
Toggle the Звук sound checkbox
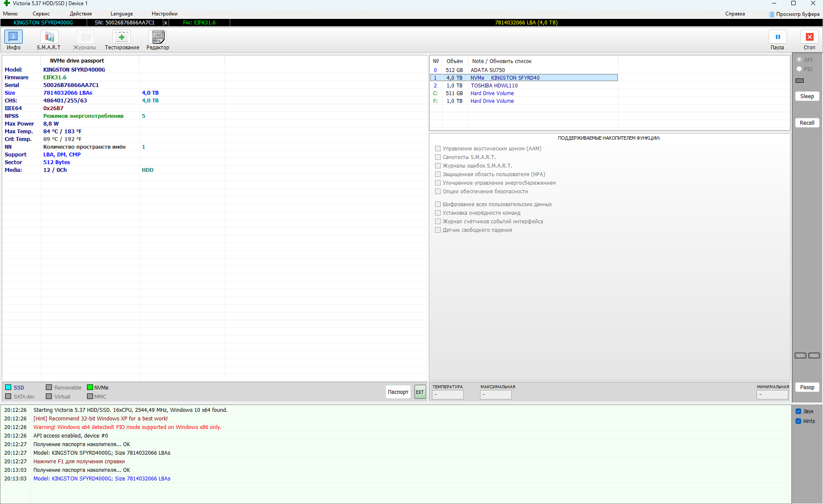[799, 411]
